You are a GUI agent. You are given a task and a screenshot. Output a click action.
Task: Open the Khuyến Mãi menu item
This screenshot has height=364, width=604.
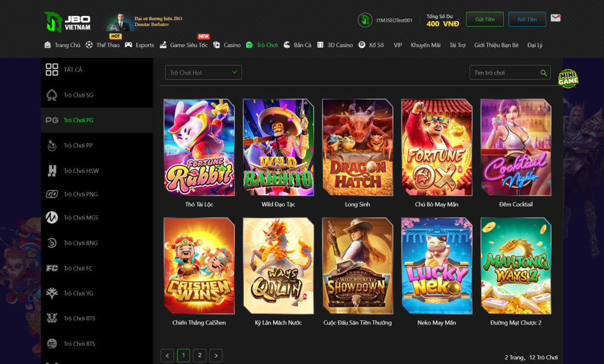tap(426, 45)
